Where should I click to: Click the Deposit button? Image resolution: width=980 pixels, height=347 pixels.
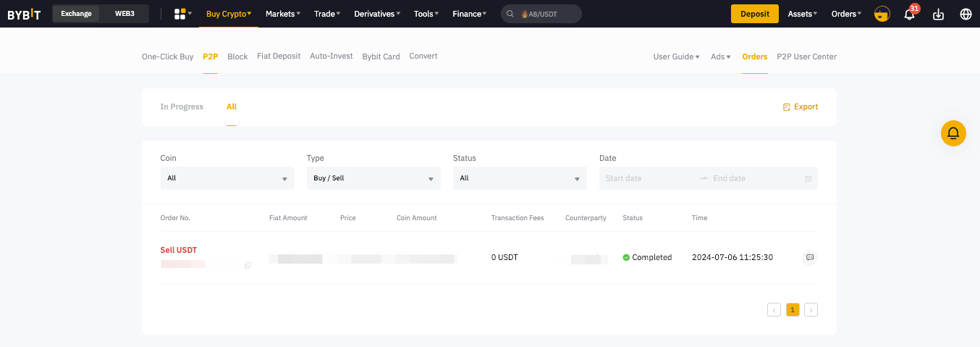click(754, 14)
